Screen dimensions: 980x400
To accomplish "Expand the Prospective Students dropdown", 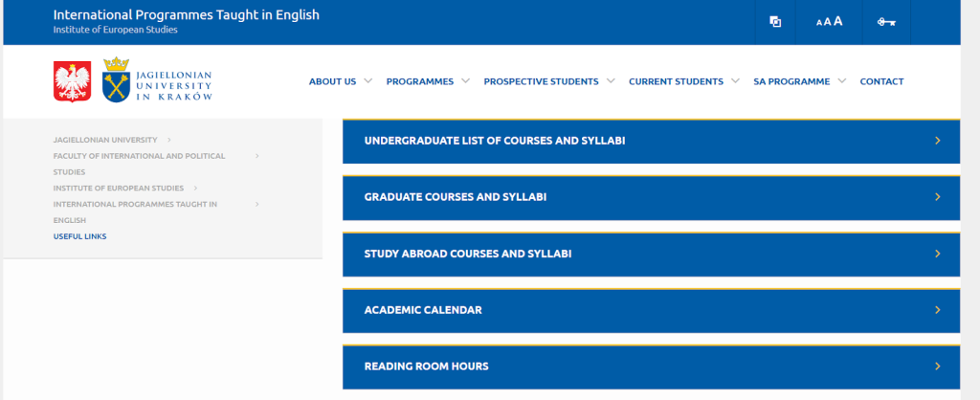I will click(x=611, y=80).
